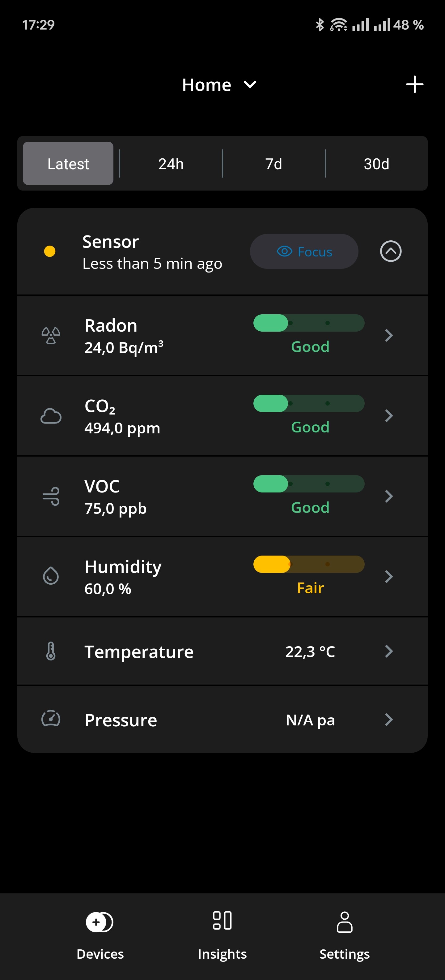Open the Home location dropdown

point(219,84)
